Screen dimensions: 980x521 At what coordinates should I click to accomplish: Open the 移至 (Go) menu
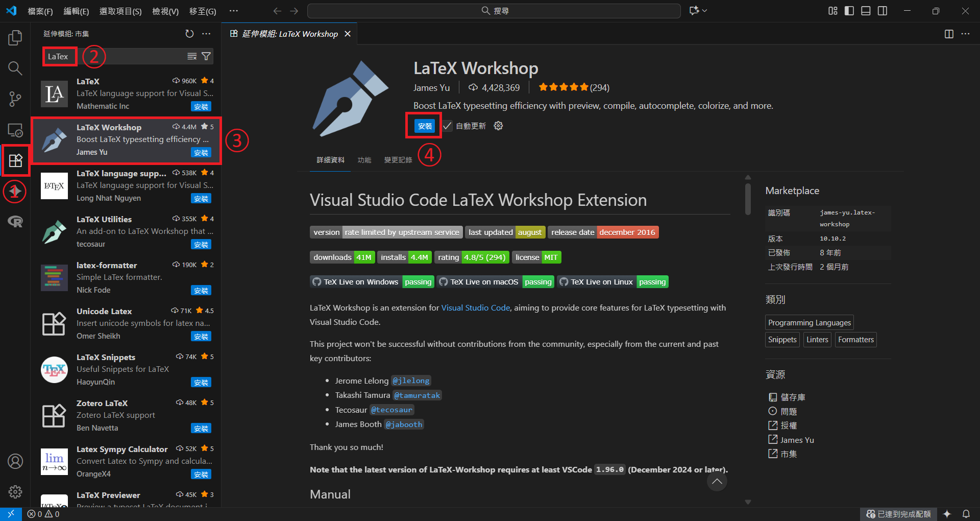[x=203, y=11]
